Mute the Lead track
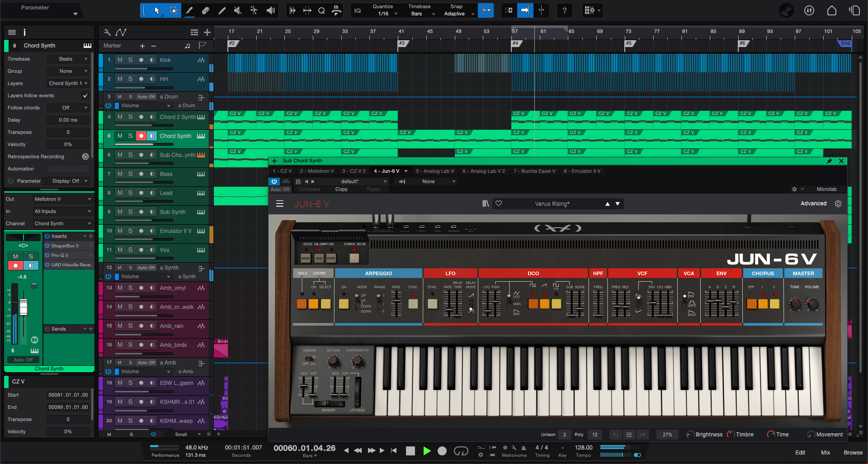The width and height of the screenshot is (868, 464). tap(120, 193)
